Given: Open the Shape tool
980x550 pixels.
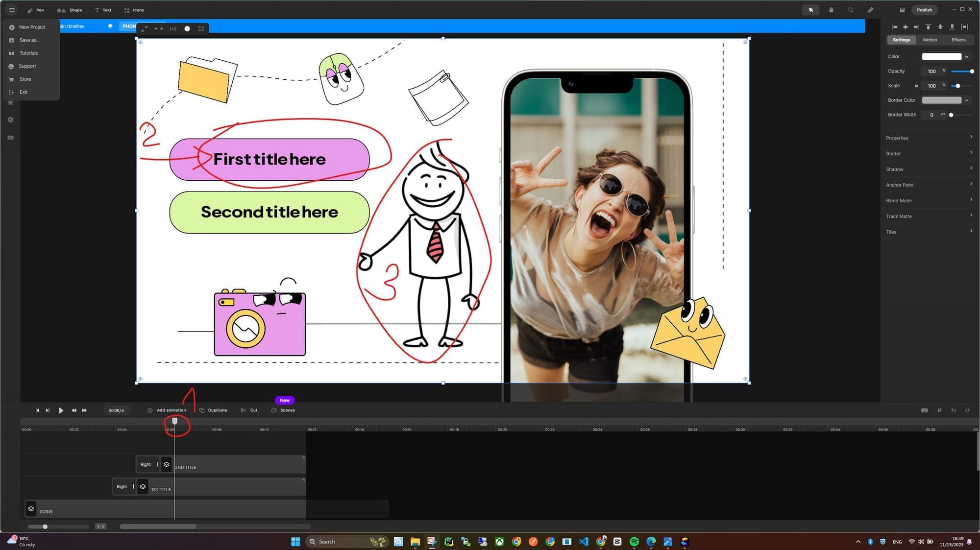Looking at the screenshot, I should pyautogui.click(x=69, y=10).
